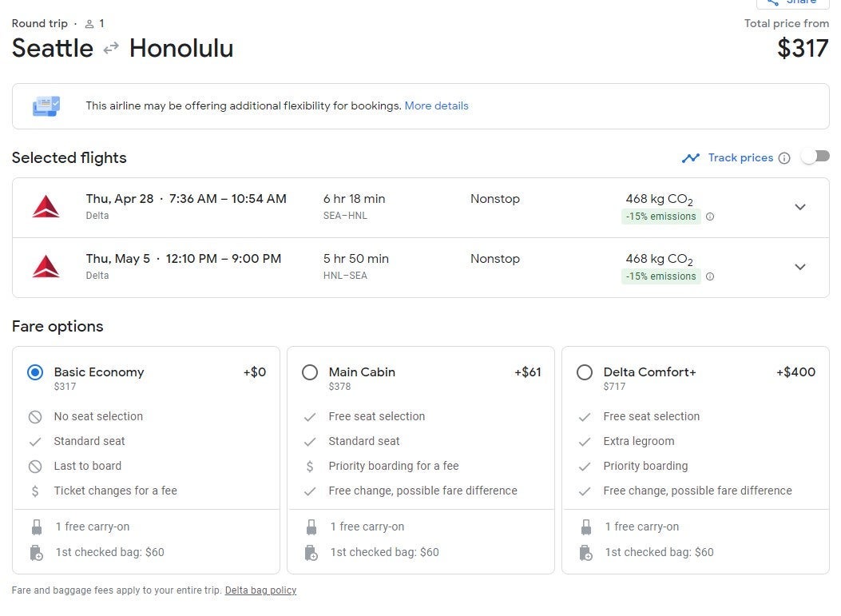Open the Delta bag policy link

pyautogui.click(x=260, y=590)
